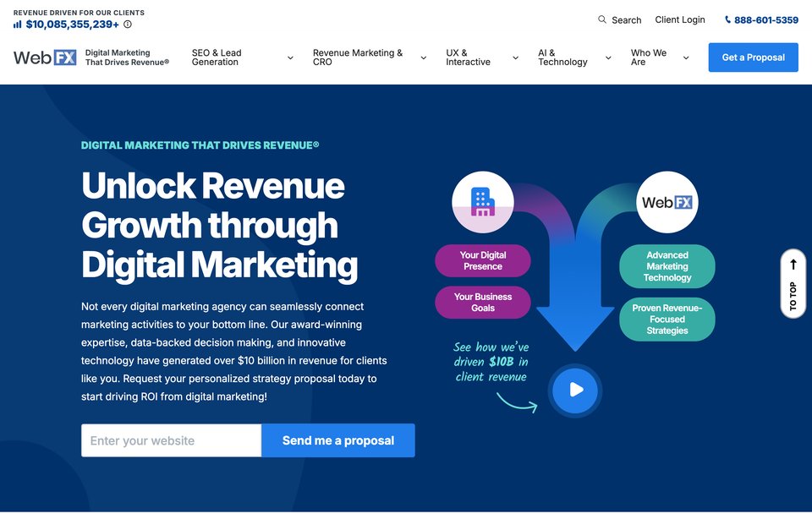
Task: Expand the UX & Interactive chevron
Action: 515,57
